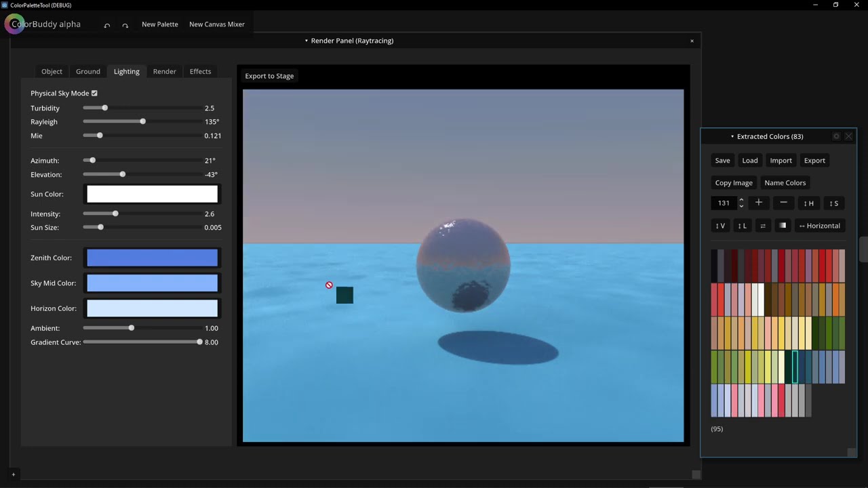
Task: Click the Gradient Curve value 8.00
Action: [212, 342]
